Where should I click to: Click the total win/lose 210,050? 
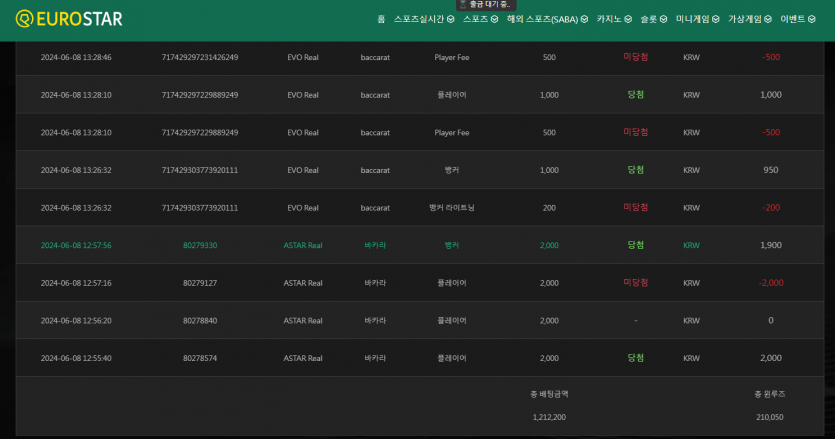point(769,417)
